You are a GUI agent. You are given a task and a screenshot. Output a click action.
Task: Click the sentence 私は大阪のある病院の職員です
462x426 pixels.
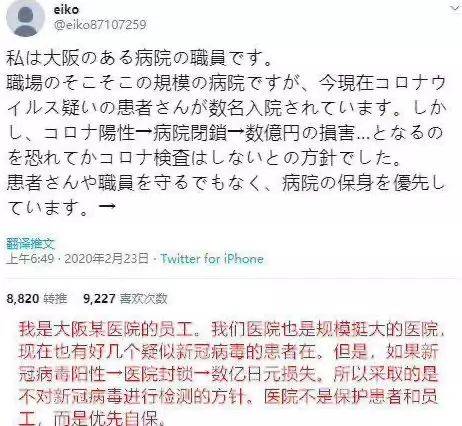click(x=139, y=58)
